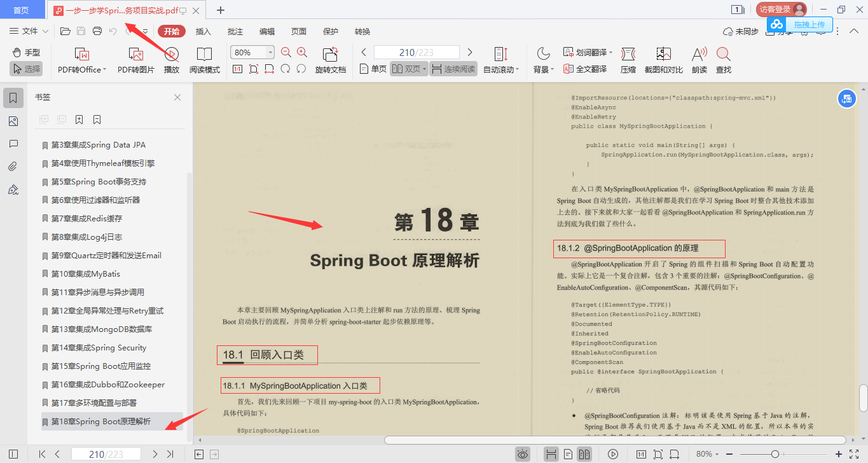Go to the 首页 home tab
Image resolution: width=868 pixels, height=463 pixels.
pos(22,10)
